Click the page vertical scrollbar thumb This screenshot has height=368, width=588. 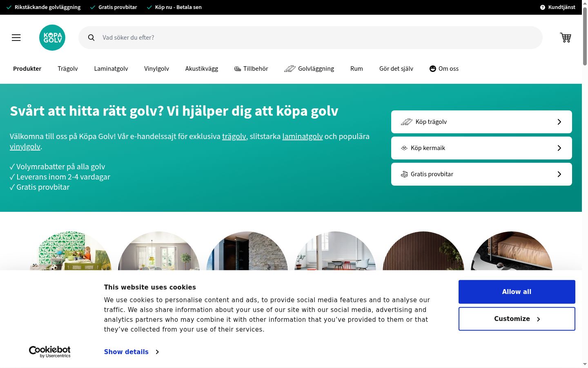click(585, 36)
